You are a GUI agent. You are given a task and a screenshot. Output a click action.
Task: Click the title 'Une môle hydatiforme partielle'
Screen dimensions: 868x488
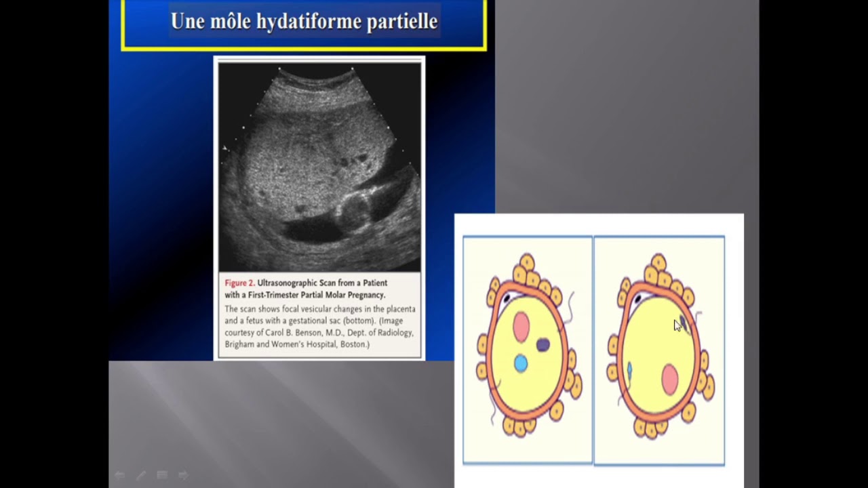pos(304,22)
